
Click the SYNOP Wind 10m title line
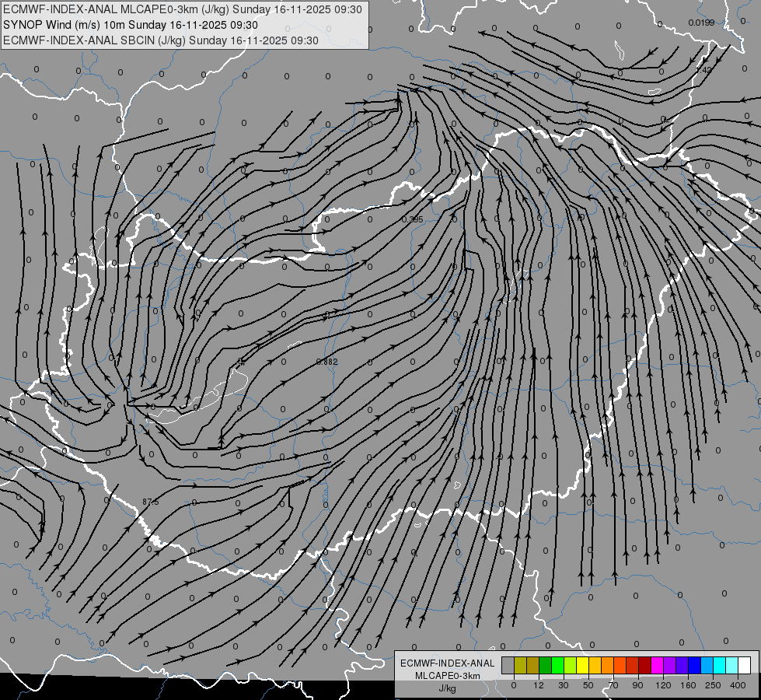pyautogui.click(x=130, y=25)
